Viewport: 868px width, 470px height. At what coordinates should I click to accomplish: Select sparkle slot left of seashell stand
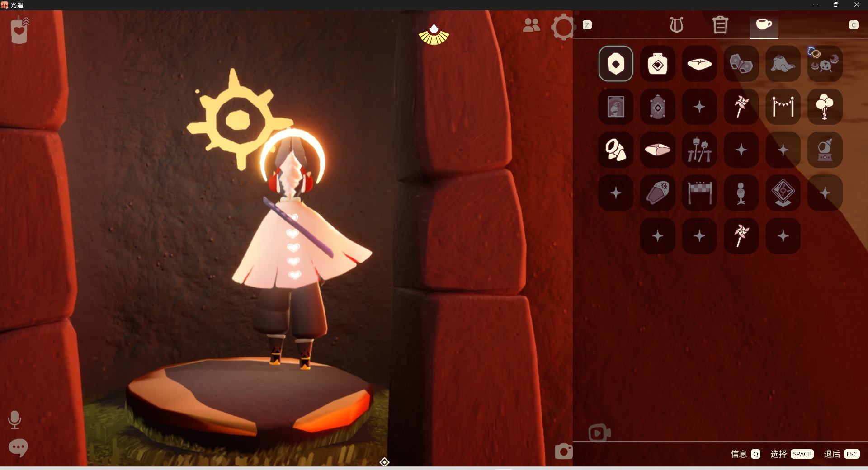coord(783,150)
